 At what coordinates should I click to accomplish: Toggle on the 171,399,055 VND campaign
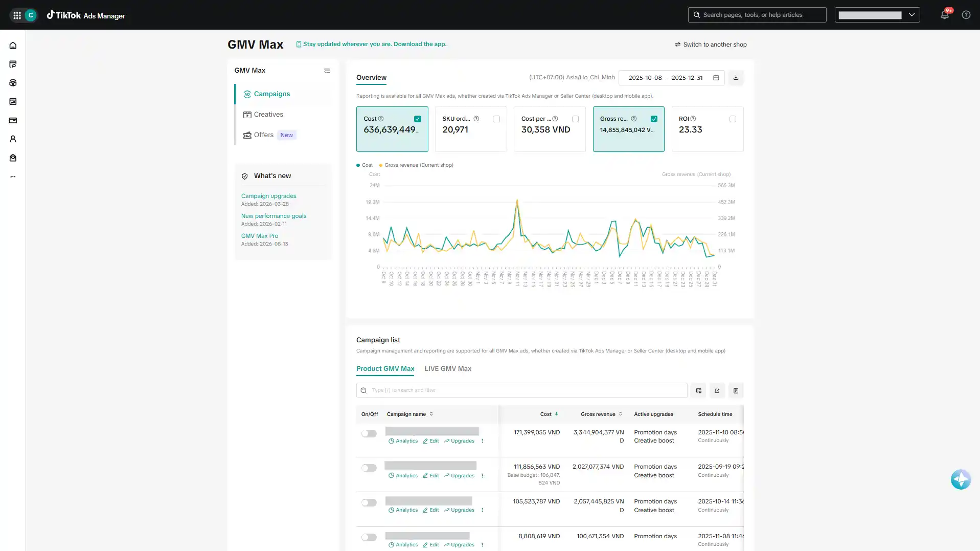coord(369,433)
